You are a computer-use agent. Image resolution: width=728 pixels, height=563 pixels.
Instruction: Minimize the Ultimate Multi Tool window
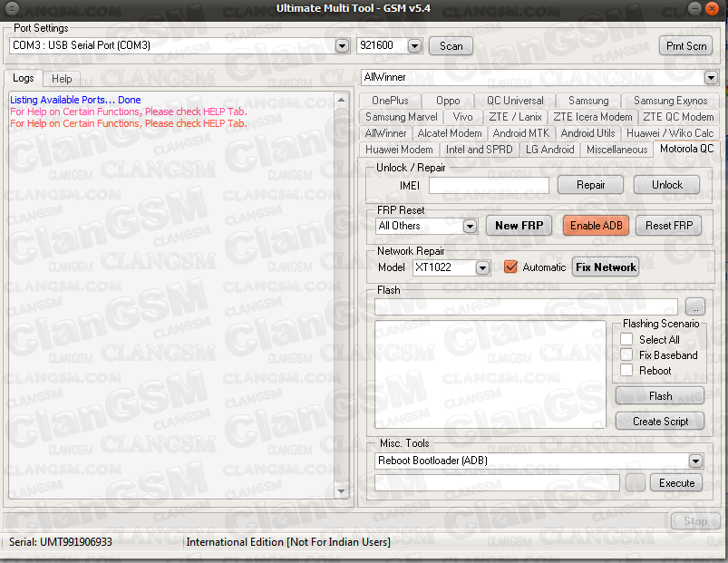[694, 8]
